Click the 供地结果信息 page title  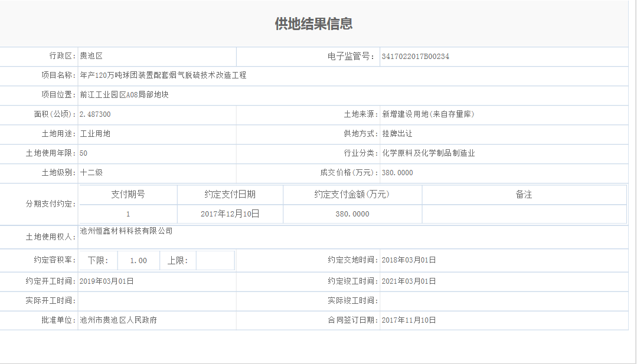(313, 24)
